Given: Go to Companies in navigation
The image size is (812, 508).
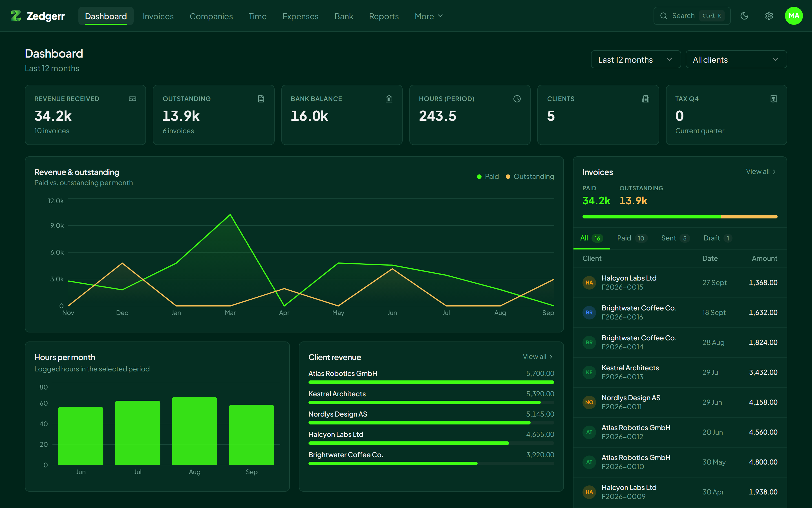Looking at the screenshot, I should (x=211, y=16).
